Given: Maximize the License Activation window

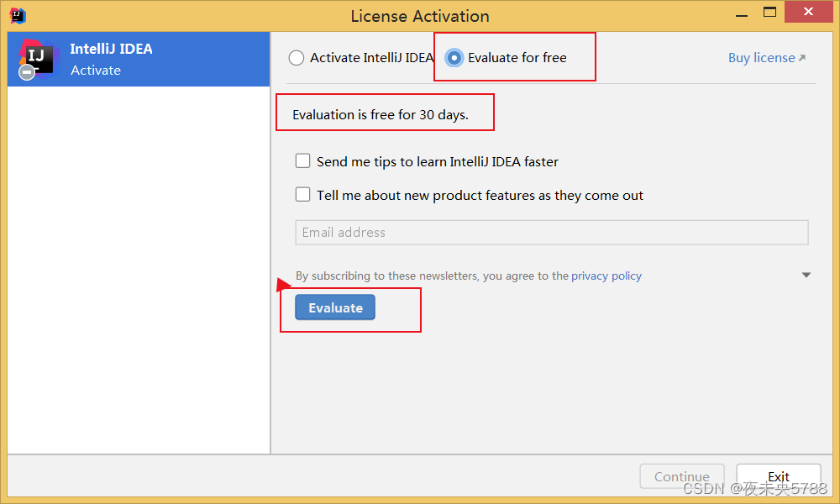Looking at the screenshot, I should 769,13.
